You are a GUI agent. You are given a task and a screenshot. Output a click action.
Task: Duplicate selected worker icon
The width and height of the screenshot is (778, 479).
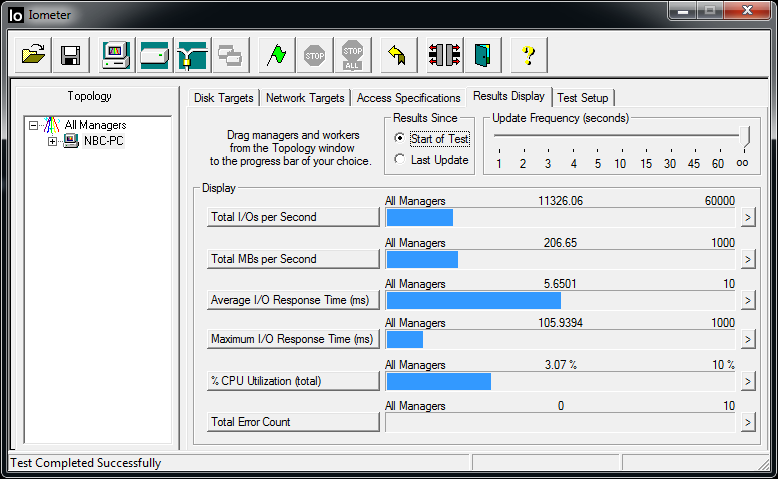[230, 55]
